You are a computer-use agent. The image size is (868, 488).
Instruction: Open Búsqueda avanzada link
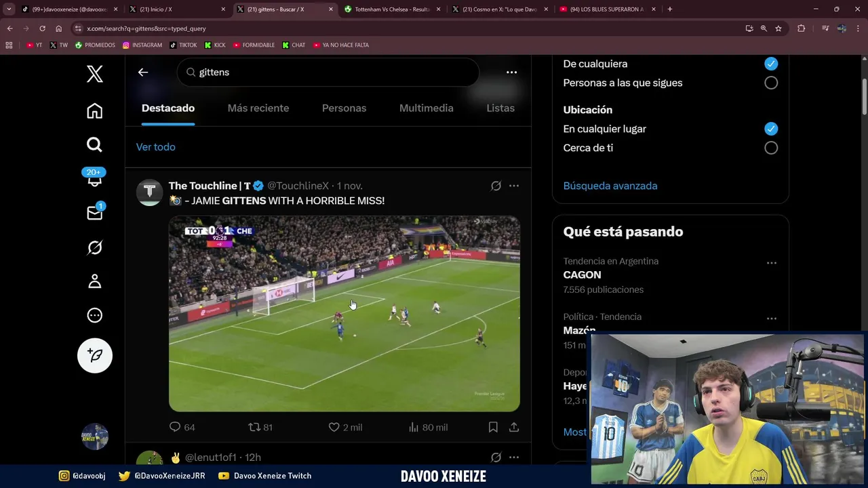coord(610,186)
